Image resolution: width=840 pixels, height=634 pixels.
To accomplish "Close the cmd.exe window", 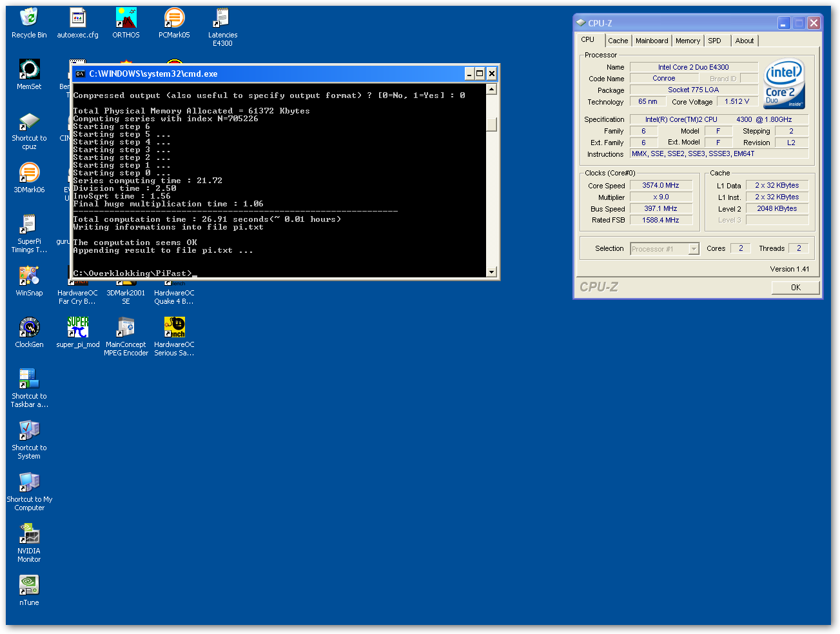I will (491, 74).
